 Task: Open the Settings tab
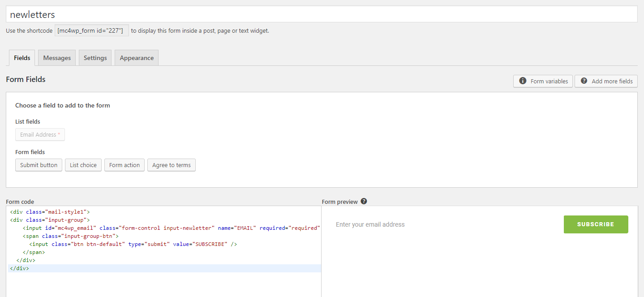(95, 58)
